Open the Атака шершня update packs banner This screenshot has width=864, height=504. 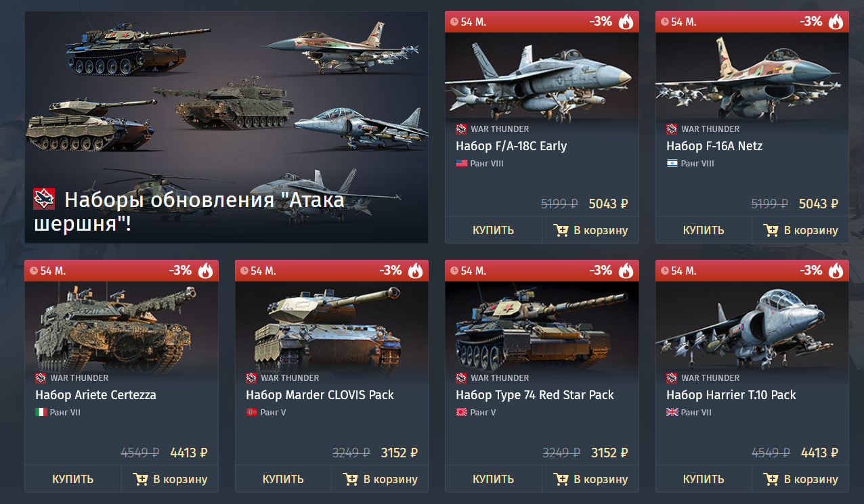(226, 127)
